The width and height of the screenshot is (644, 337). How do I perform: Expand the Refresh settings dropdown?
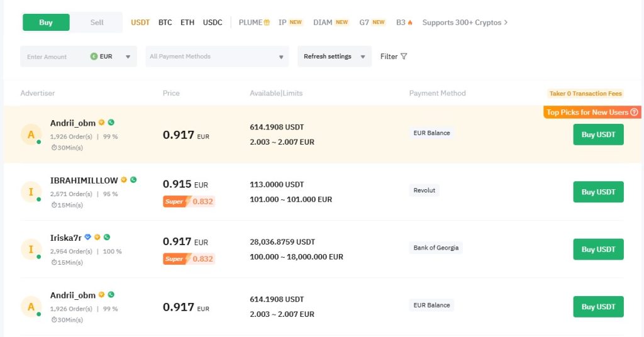[x=335, y=57]
